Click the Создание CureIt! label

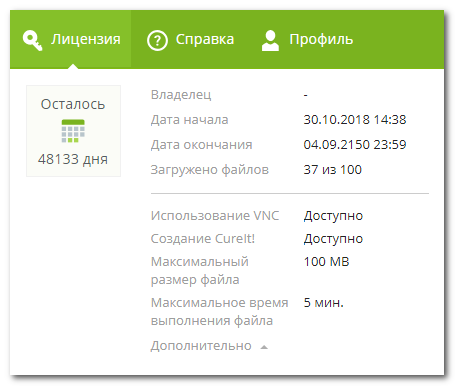click(x=203, y=239)
